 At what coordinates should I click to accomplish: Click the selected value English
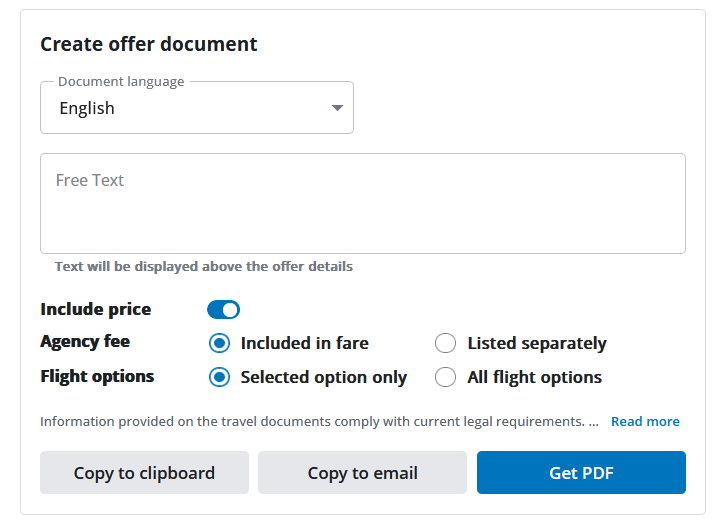pyautogui.click(x=87, y=108)
